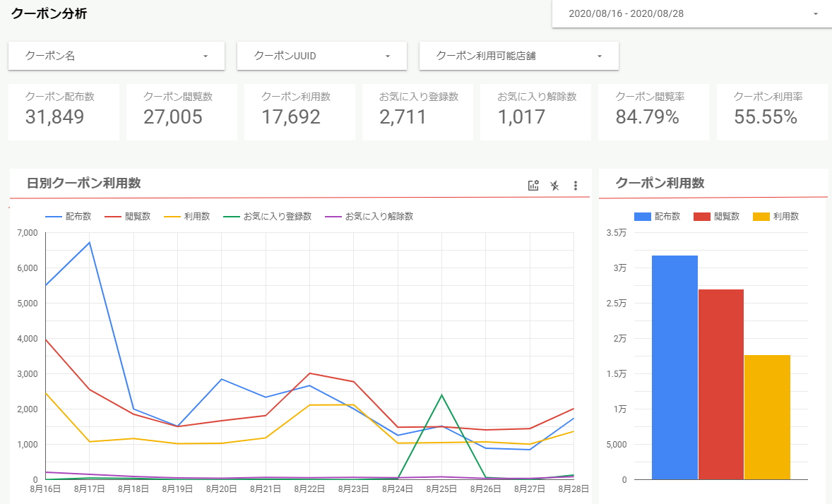Image resolution: width=832 pixels, height=504 pixels.
Task: Toggle the 閲覧数 series in the line chart legend
Action: click(x=128, y=217)
